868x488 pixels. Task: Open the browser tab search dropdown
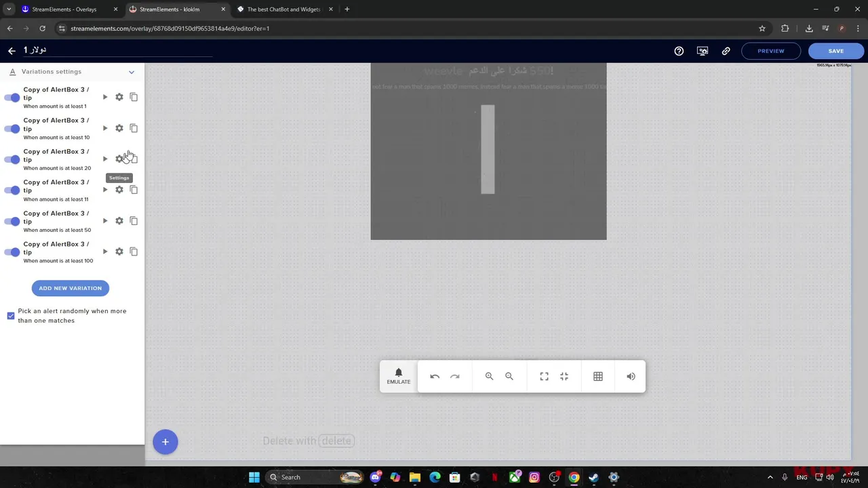point(9,9)
